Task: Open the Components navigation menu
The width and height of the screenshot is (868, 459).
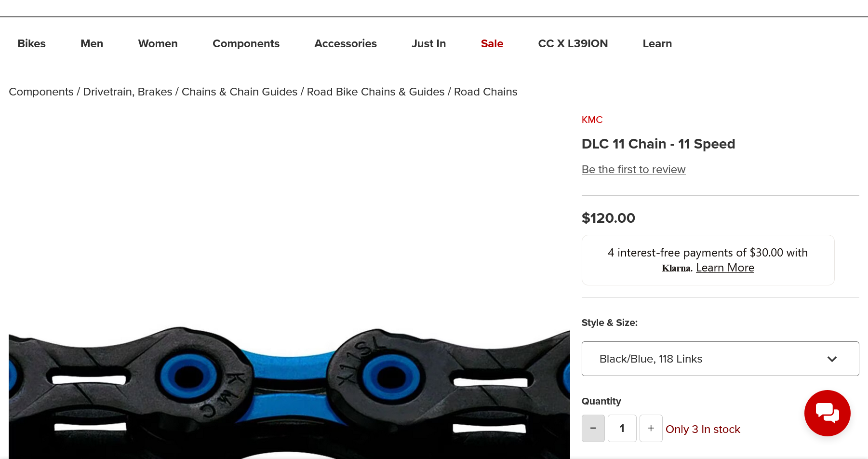Action: tap(246, 43)
